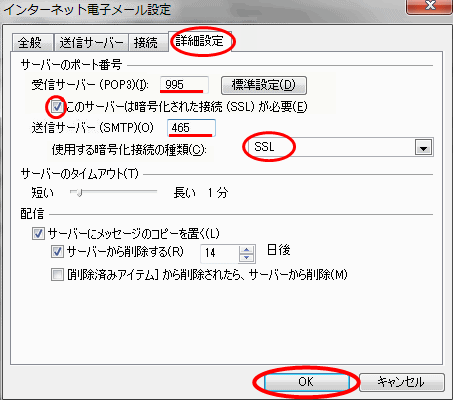453x400 pixels.
Task: Toggle サーバーにメッセージのコピーを置く checkbox
Action: click(x=38, y=233)
